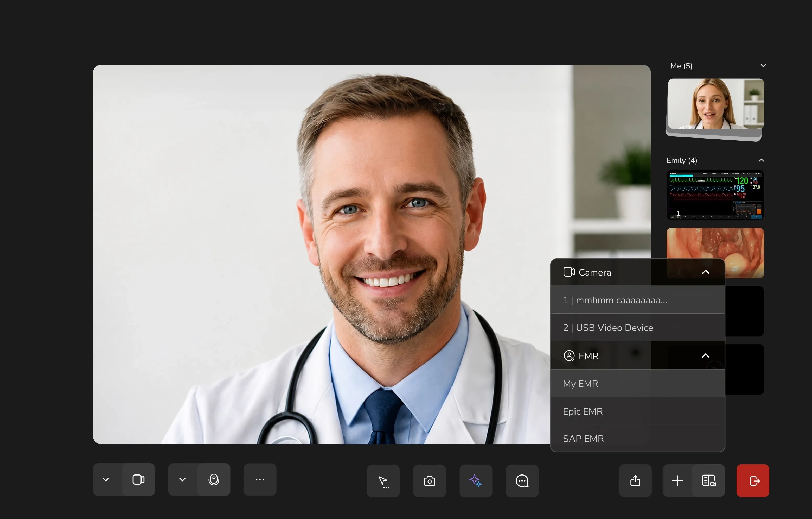
Task: Select USB Video Device camera
Action: click(x=638, y=328)
